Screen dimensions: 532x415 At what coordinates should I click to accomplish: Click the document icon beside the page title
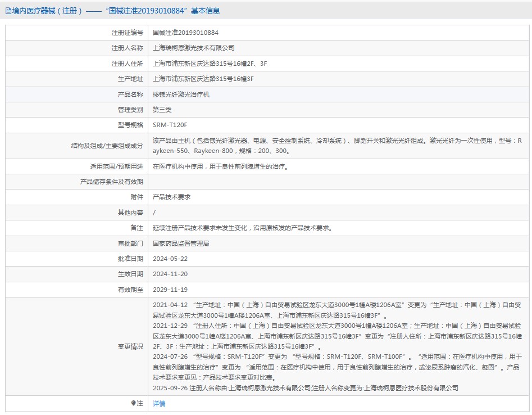8,11
